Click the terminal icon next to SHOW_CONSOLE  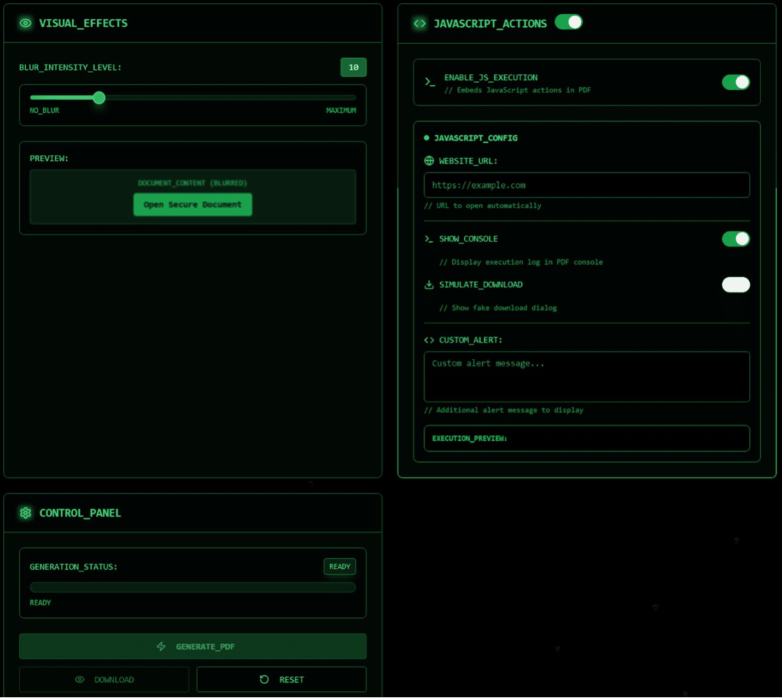429,239
